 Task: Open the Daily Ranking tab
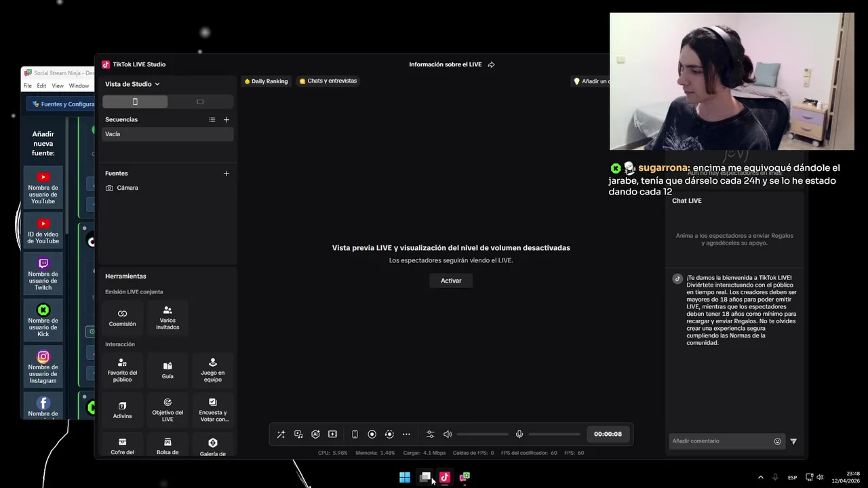point(266,81)
